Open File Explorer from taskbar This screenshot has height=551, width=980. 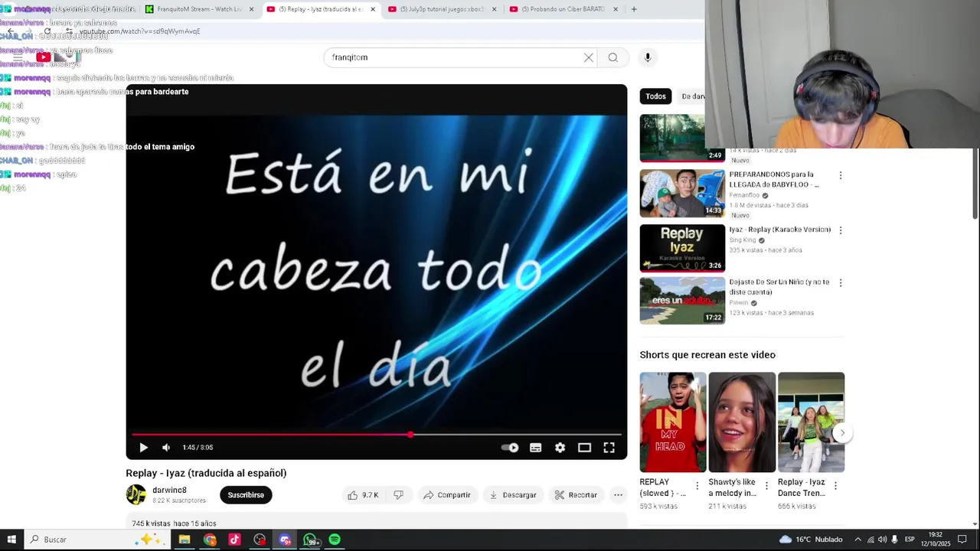click(185, 540)
